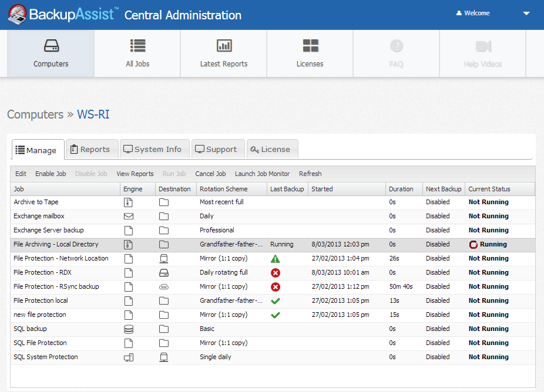Click the Run Job toolbar item
The width and height of the screenshot is (544, 392).
pos(174,174)
